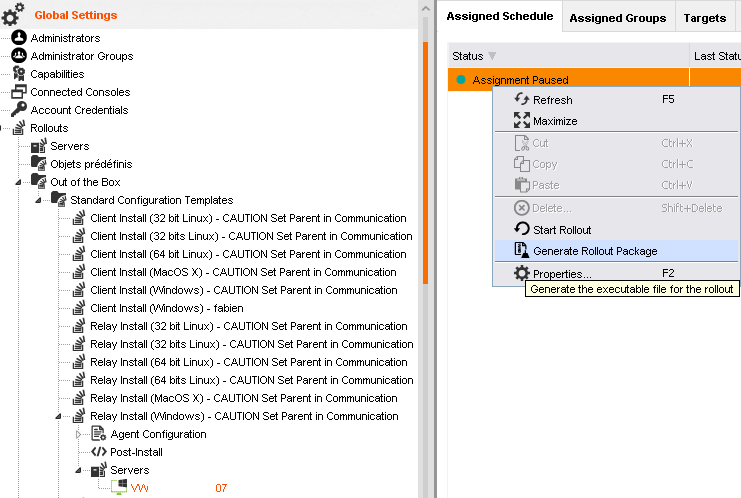Collapse the Out of the Box node

[18, 182]
